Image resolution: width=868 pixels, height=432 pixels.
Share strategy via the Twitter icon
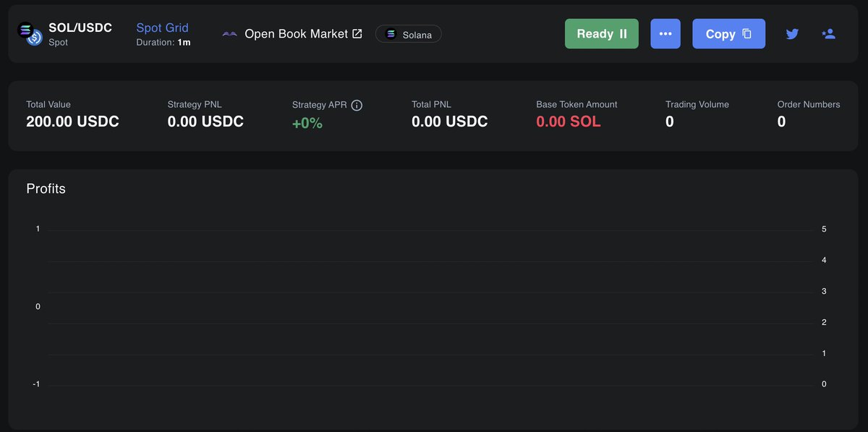(792, 34)
